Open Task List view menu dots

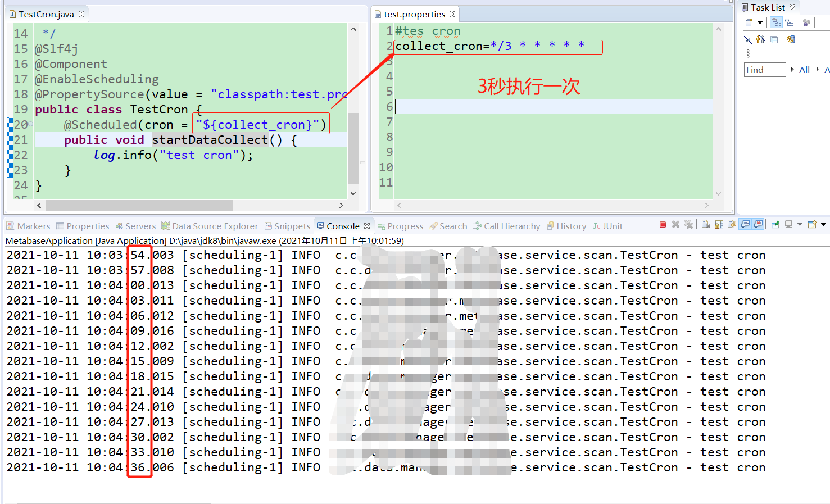coord(748,53)
